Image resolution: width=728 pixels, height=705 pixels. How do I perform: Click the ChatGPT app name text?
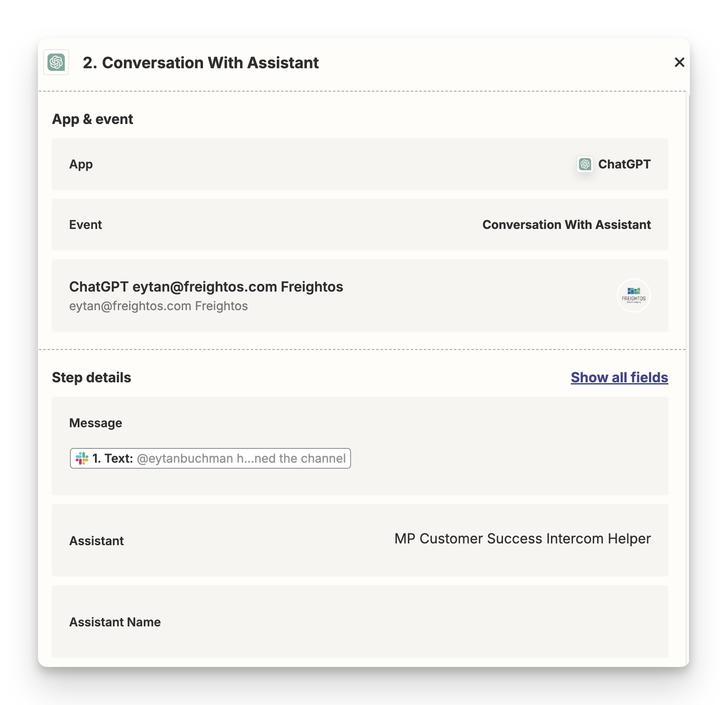pos(624,164)
